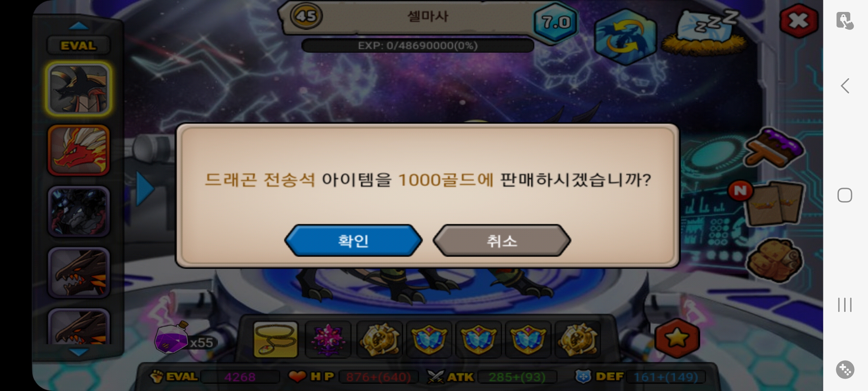This screenshot has height=391, width=868.
Task: Select the red fire dragon thumbnail
Action: click(78, 150)
